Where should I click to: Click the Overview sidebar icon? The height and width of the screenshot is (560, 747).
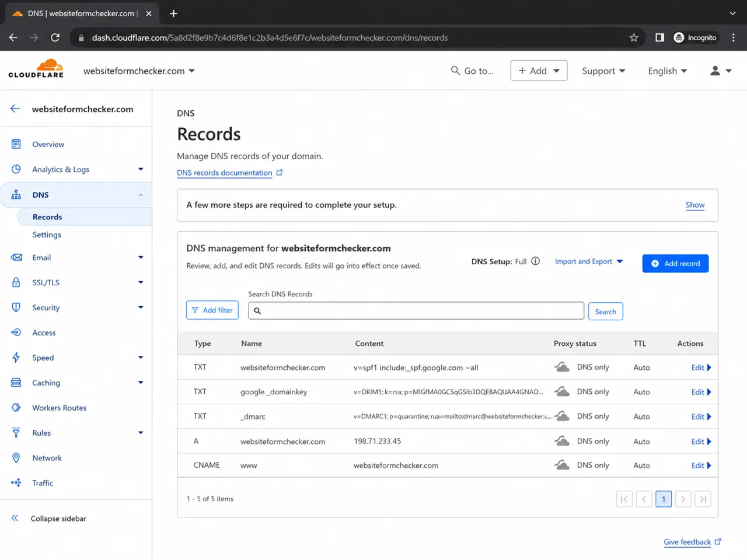coord(16,144)
